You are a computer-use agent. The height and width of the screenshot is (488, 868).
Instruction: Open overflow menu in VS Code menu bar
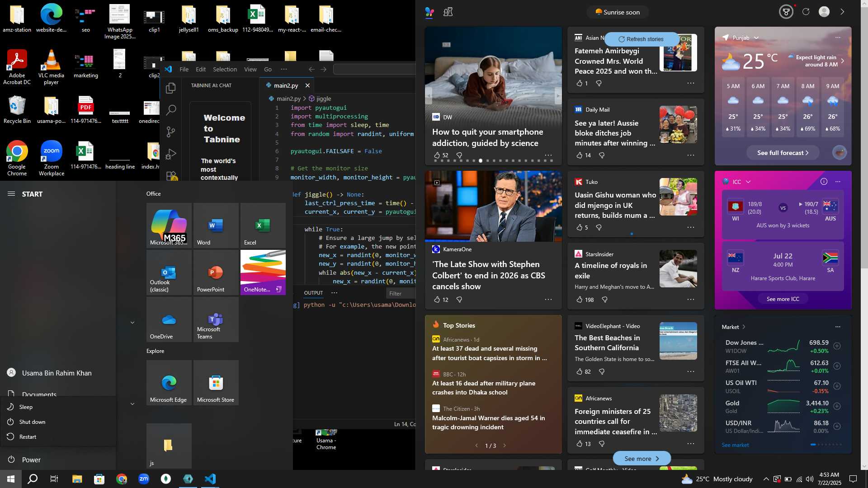click(x=283, y=69)
